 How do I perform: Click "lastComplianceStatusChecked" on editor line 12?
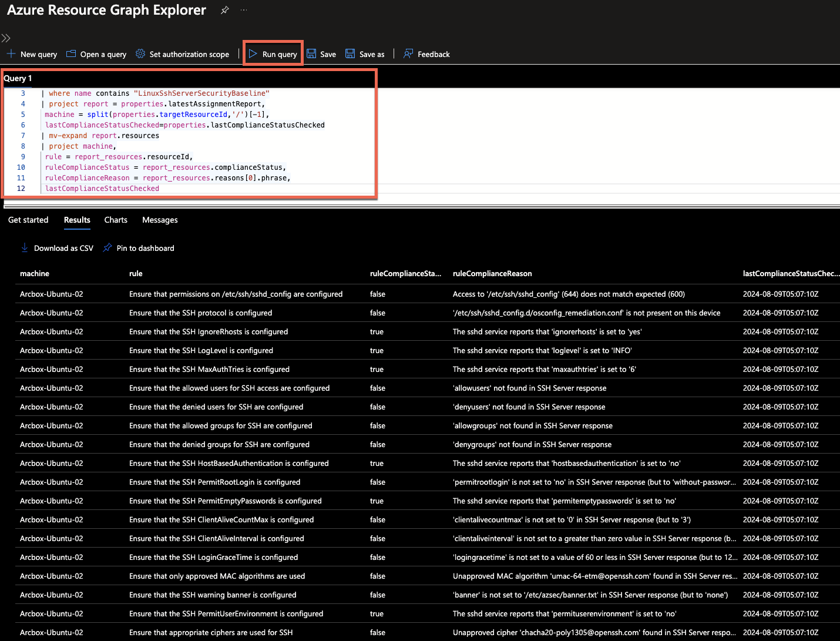tap(102, 189)
